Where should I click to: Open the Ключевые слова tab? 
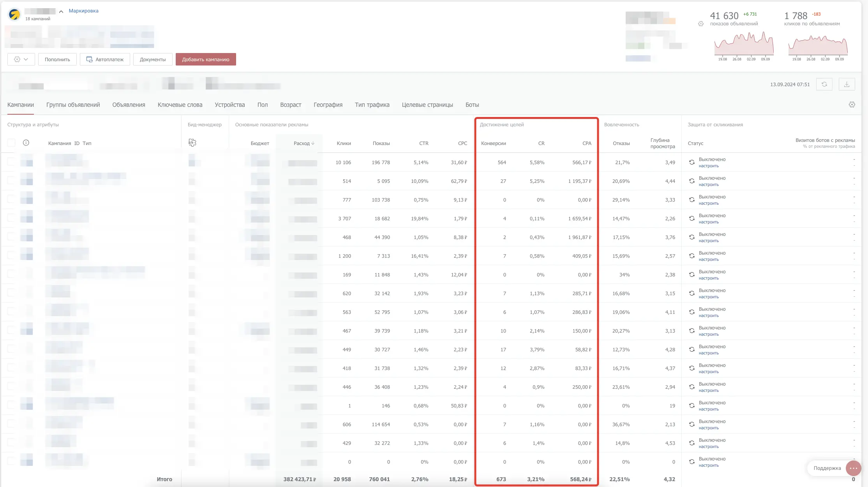pyautogui.click(x=180, y=105)
